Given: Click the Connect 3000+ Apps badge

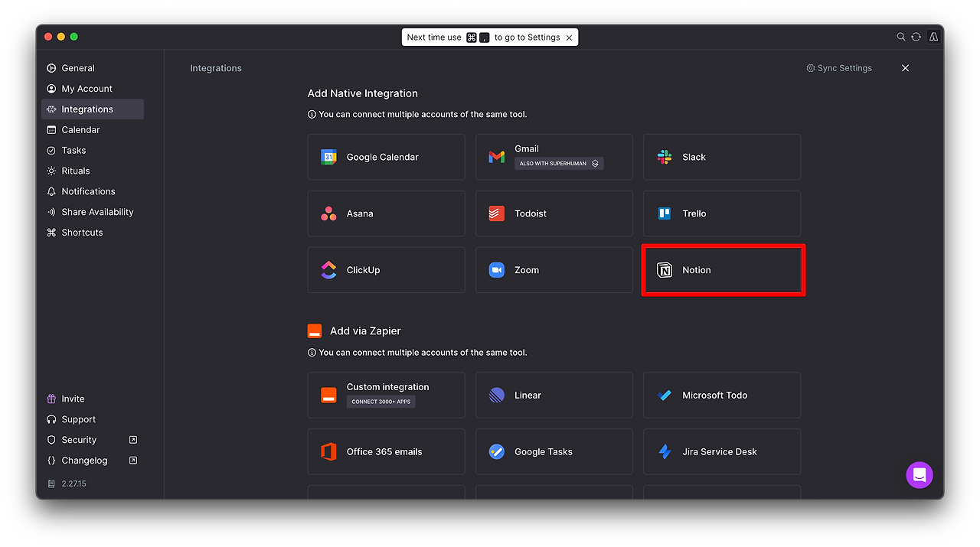Looking at the screenshot, I should point(381,402).
